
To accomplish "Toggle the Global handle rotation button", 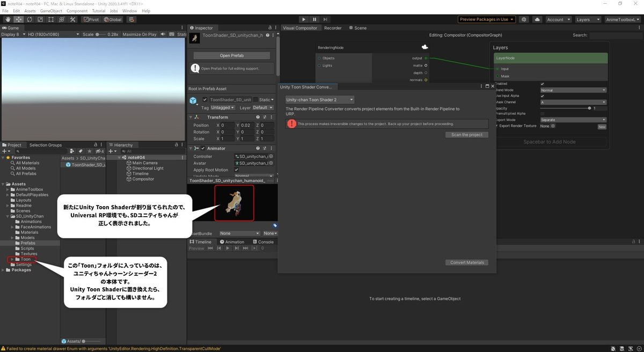I will (112, 19).
